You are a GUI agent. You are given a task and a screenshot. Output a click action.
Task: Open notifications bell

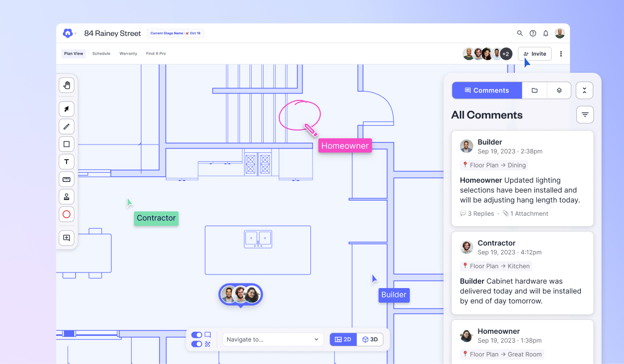tap(545, 33)
